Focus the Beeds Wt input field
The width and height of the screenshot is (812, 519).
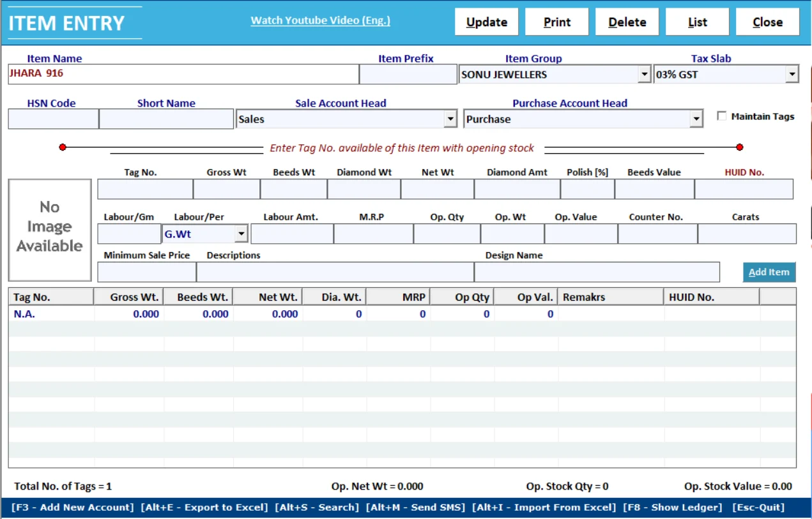point(294,190)
